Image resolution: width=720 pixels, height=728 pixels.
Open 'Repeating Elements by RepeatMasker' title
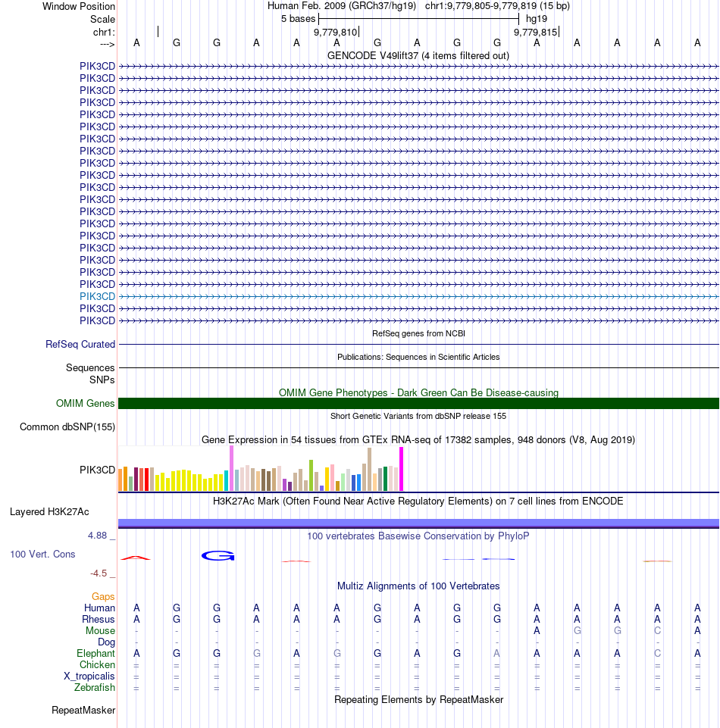[418, 700]
